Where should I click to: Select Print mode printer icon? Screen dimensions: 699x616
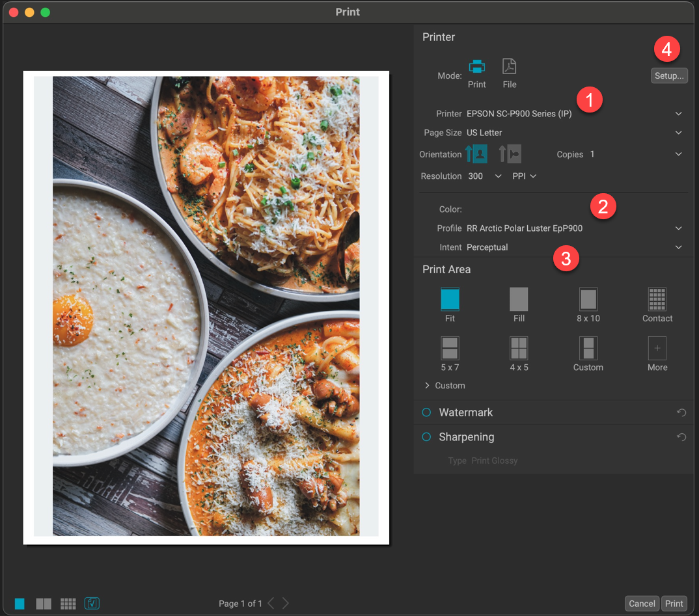click(476, 67)
